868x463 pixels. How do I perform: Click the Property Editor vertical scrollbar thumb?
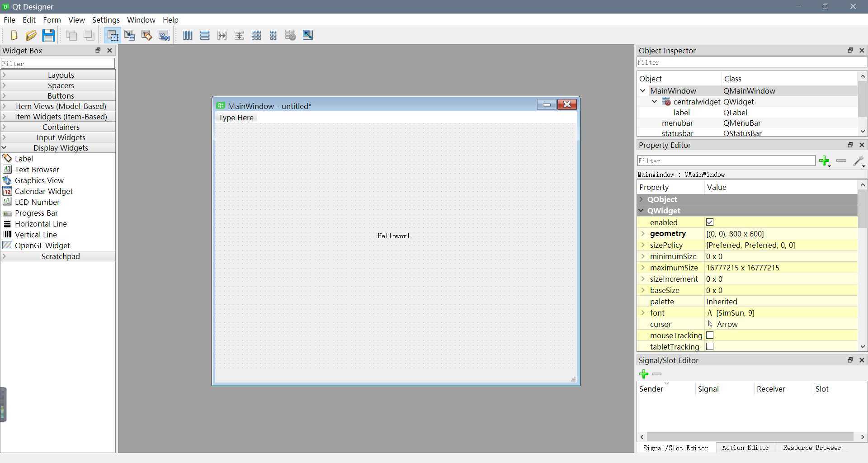[863, 208]
